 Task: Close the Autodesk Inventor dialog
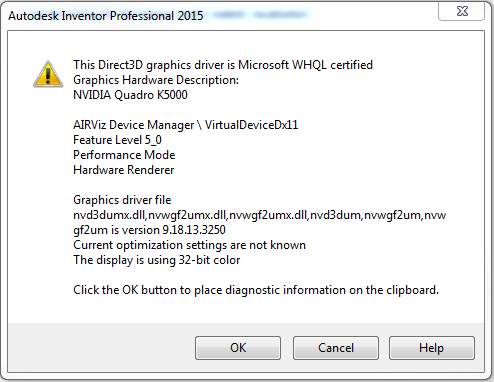(x=462, y=11)
